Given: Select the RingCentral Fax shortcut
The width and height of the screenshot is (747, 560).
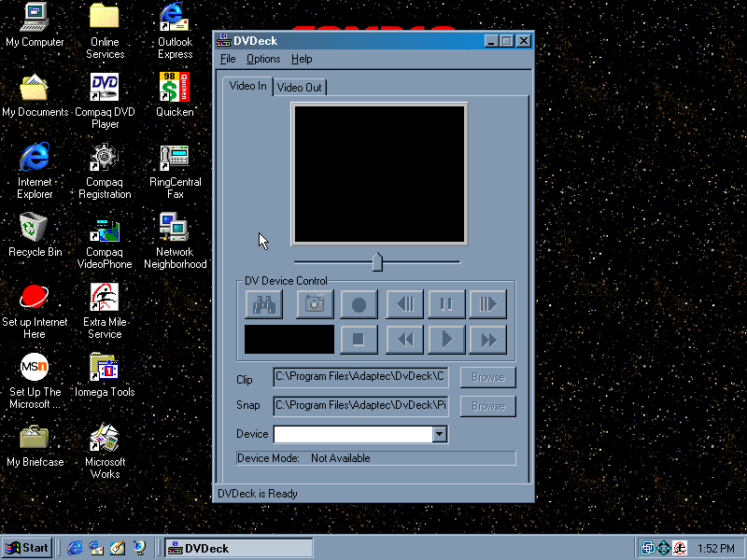Looking at the screenshot, I should point(175,171).
